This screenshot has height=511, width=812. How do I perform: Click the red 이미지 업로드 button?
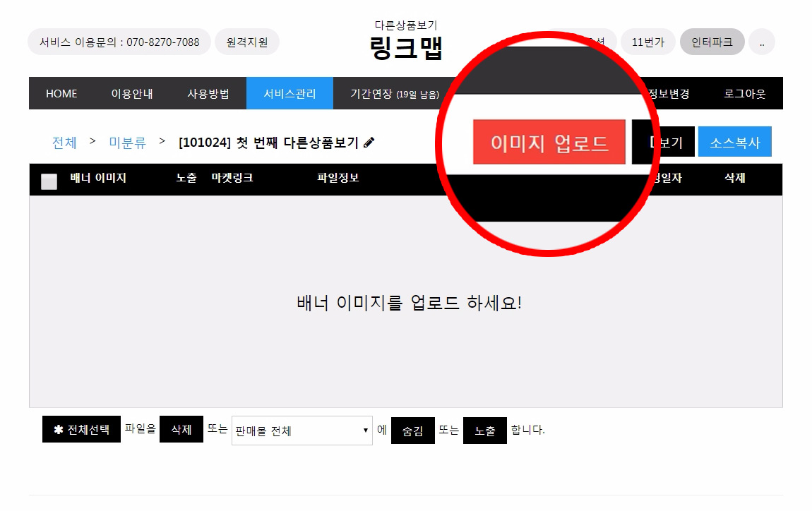(549, 142)
